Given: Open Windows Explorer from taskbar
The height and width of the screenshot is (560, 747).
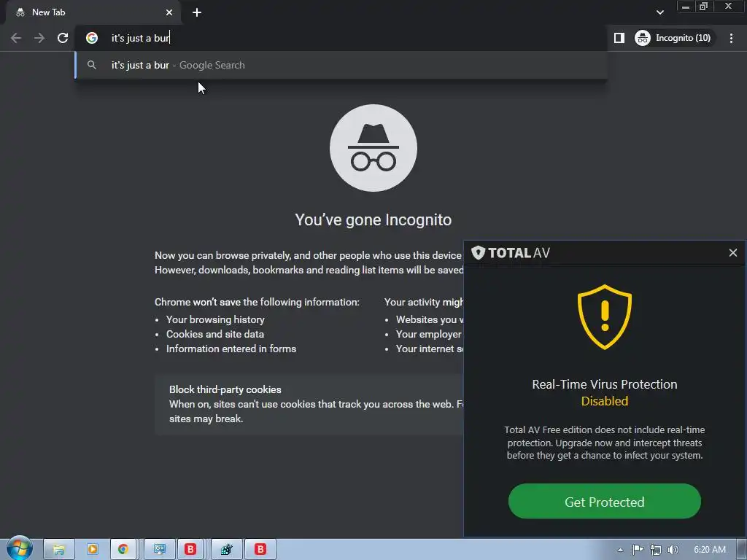Looking at the screenshot, I should point(58,550).
